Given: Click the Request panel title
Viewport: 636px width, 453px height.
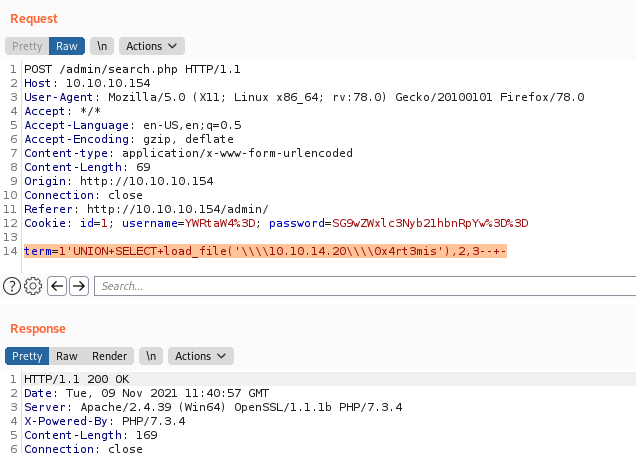Looking at the screenshot, I should coord(34,19).
